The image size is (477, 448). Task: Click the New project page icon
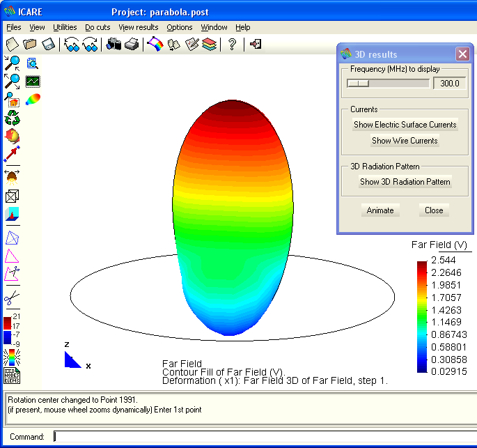point(12,45)
